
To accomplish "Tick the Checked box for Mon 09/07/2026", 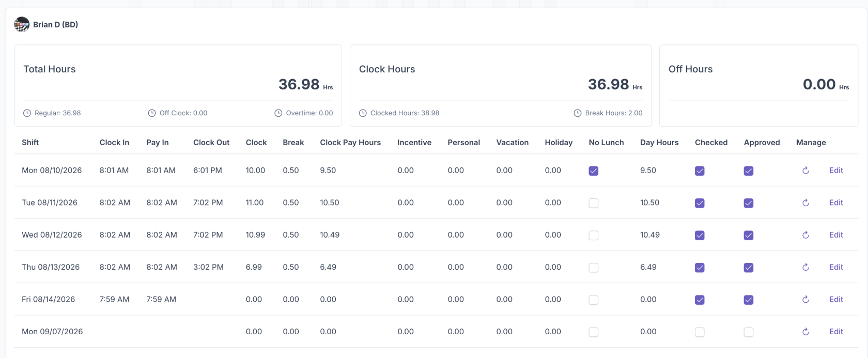I will [x=700, y=332].
